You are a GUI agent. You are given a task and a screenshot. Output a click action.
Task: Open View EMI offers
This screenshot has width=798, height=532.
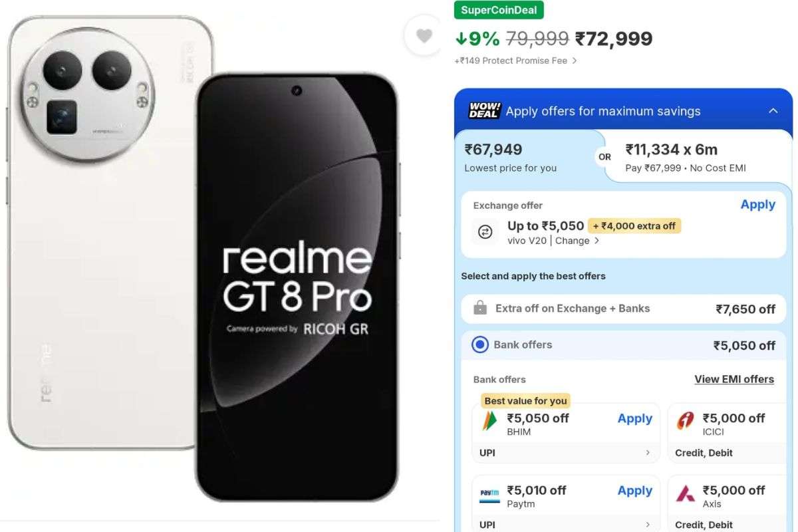click(734, 379)
